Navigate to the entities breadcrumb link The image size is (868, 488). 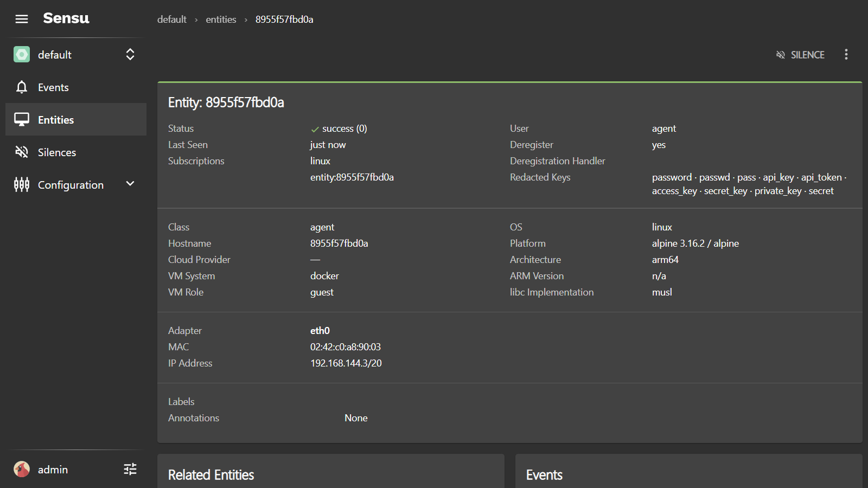point(221,20)
